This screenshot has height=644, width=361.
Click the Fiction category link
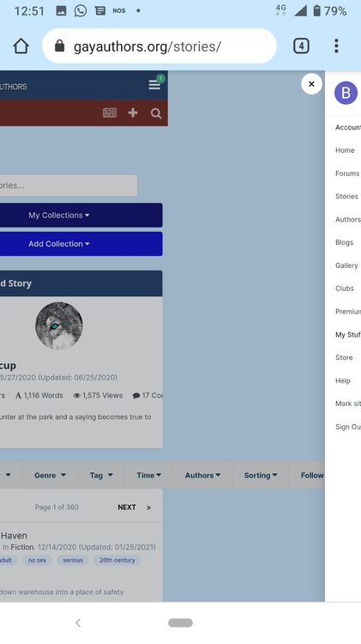pos(22,547)
